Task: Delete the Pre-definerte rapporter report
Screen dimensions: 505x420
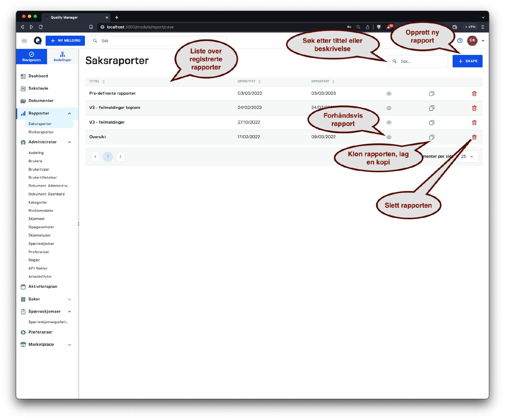Action: [x=474, y=94]
